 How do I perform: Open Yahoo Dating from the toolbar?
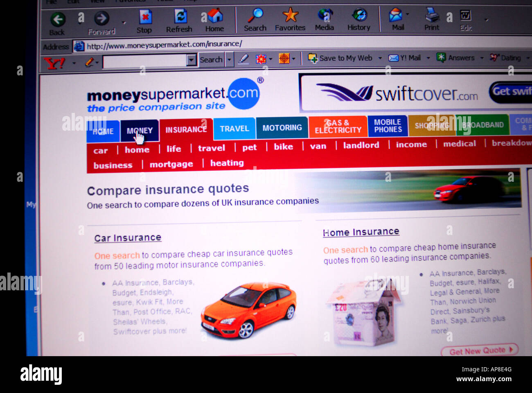point(505,58)
